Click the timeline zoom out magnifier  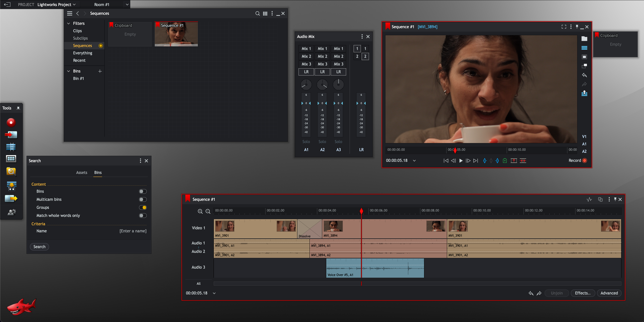(x=208, y=212)
